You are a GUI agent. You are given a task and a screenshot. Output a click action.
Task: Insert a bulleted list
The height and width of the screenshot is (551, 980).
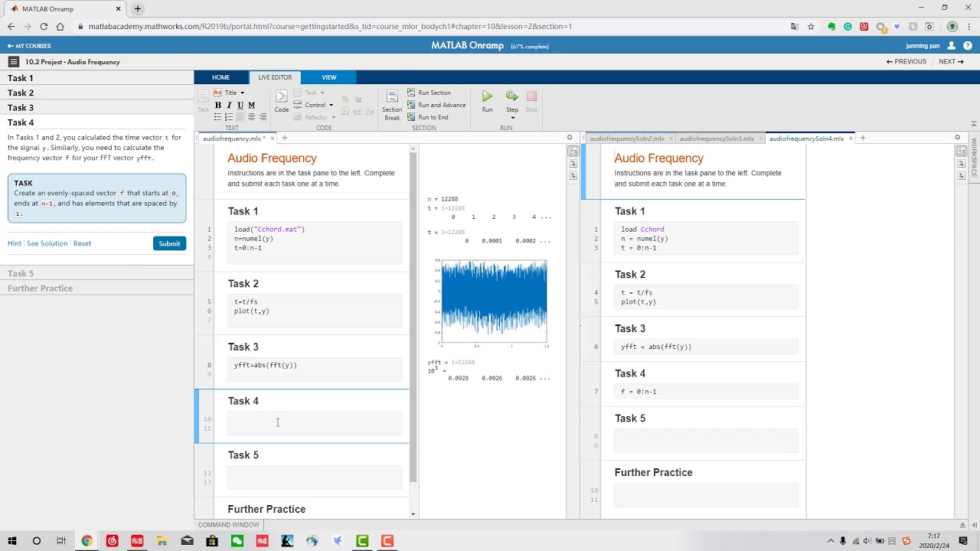click(217, 117)
